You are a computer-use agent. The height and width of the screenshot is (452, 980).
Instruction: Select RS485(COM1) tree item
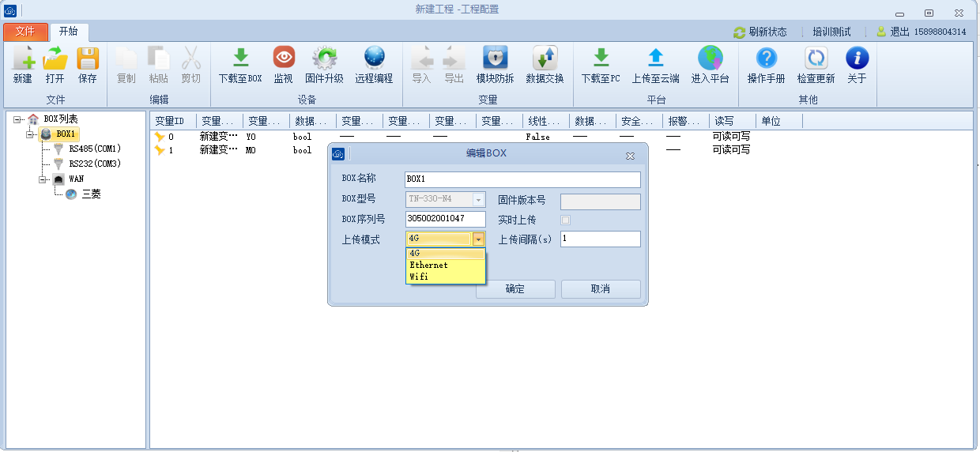pos(95,149)
